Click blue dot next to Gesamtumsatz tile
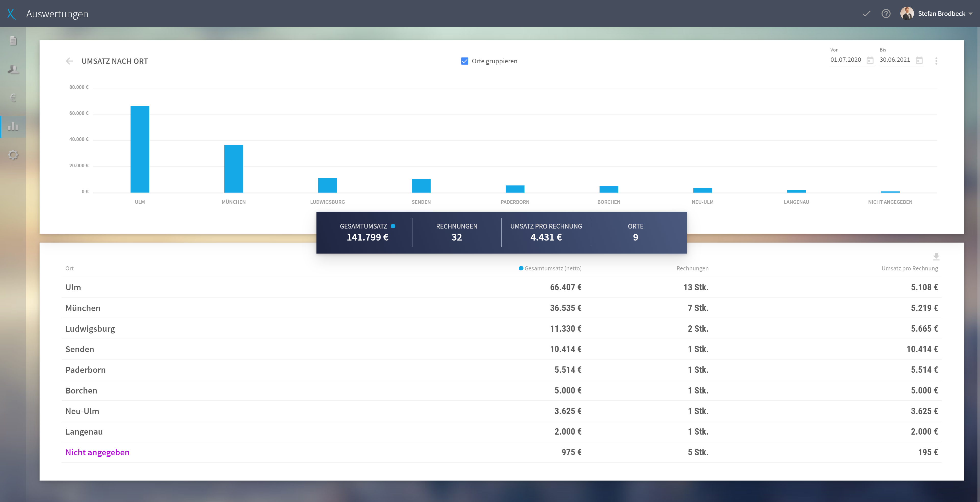Screen dimensions: 980x502 coord(393,226)
